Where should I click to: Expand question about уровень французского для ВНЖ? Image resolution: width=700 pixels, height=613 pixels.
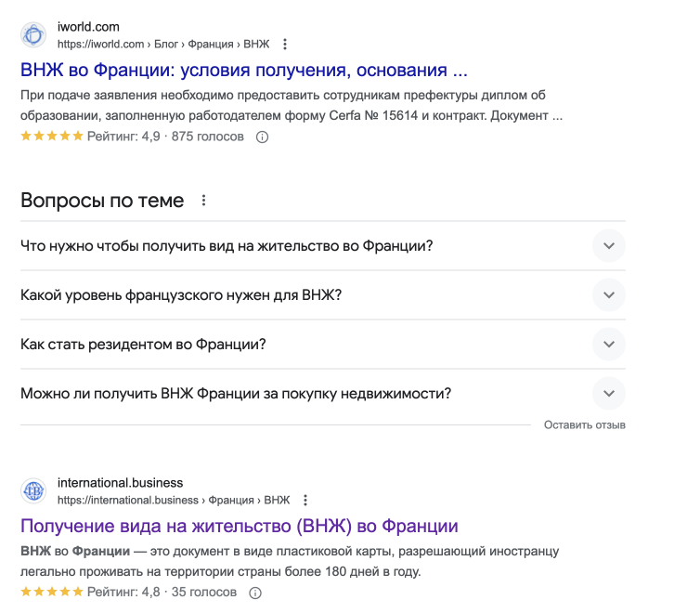point(323,294)
